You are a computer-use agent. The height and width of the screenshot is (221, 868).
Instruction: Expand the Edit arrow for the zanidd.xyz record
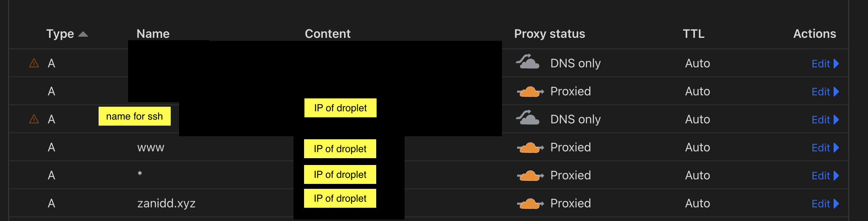836,204
